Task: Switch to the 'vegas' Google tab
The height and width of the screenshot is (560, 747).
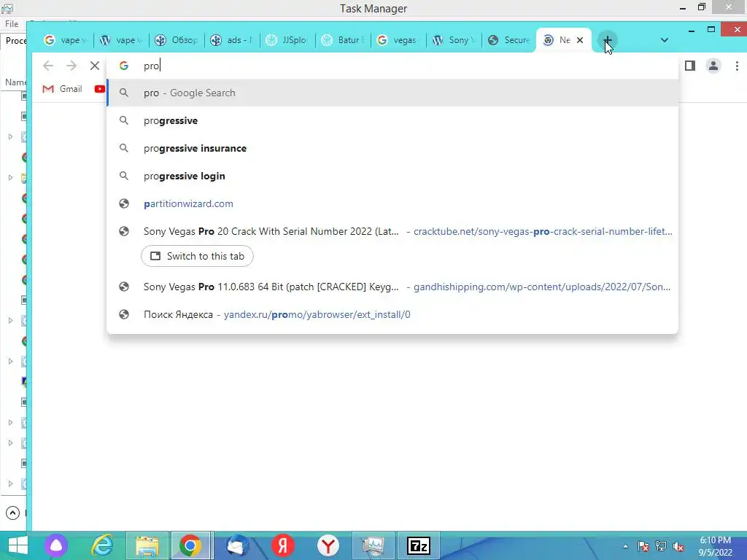Action: pos(398,41)
